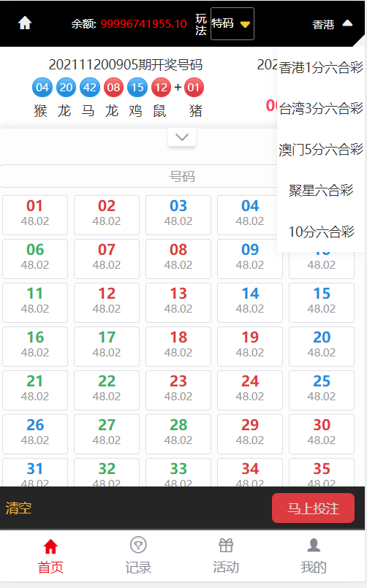The image size is (367, 588).
Task: Pick number 20 cell
Action: click(322, 346)
